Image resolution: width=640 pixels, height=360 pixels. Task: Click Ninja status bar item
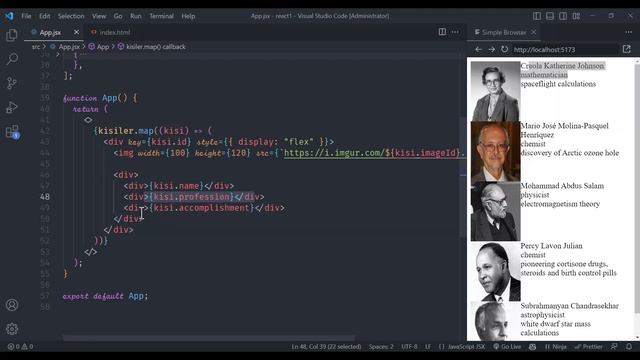click(556, 347)
